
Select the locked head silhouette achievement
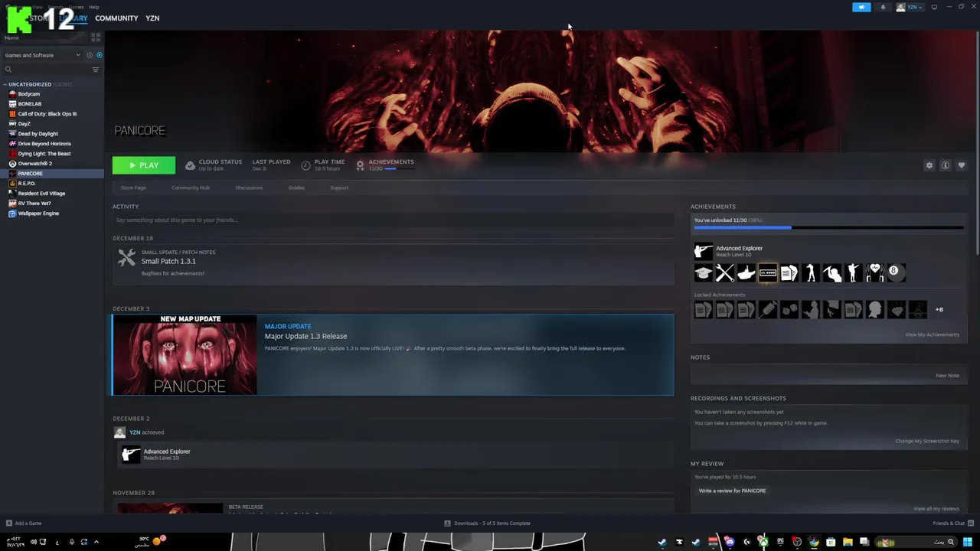(x=874, y=309)
